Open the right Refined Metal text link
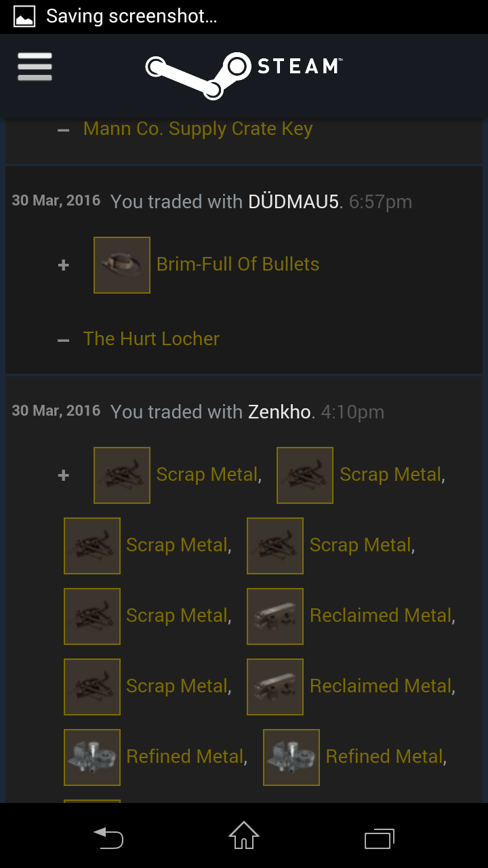This screenshot has height=868, width=488. coord(384,757)
